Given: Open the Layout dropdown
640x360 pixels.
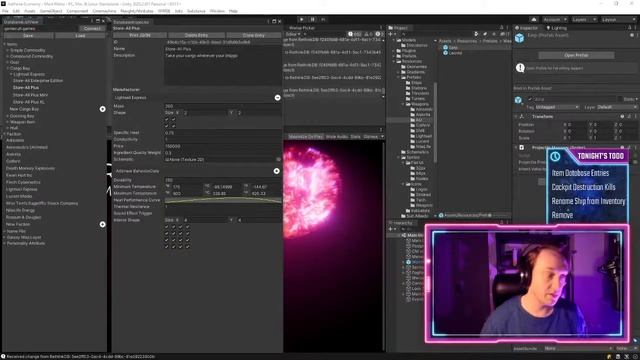Looking at the screenshot, I should tap(618, 20).
